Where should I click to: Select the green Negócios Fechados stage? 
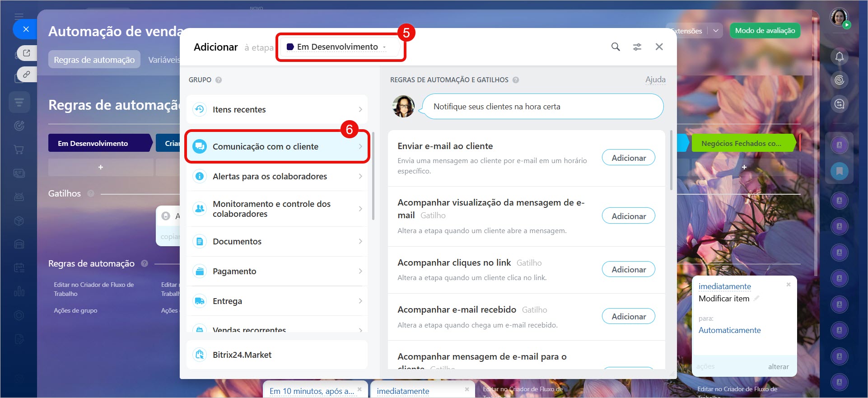pos(742,143)
